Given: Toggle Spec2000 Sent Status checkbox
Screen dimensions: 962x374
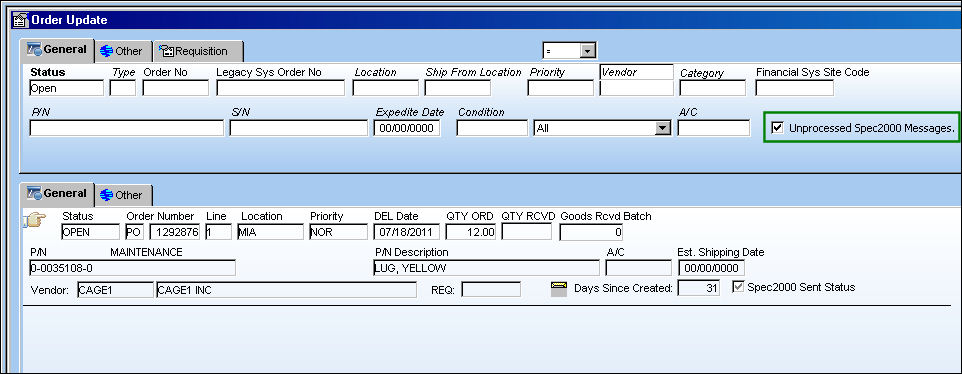Looking at the screenshot, I should [x=739, y=287].
